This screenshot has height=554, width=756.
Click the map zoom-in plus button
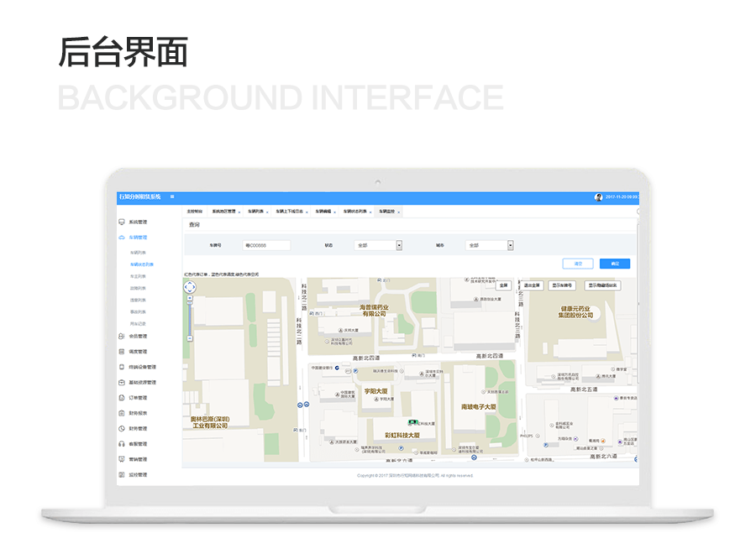190,298
